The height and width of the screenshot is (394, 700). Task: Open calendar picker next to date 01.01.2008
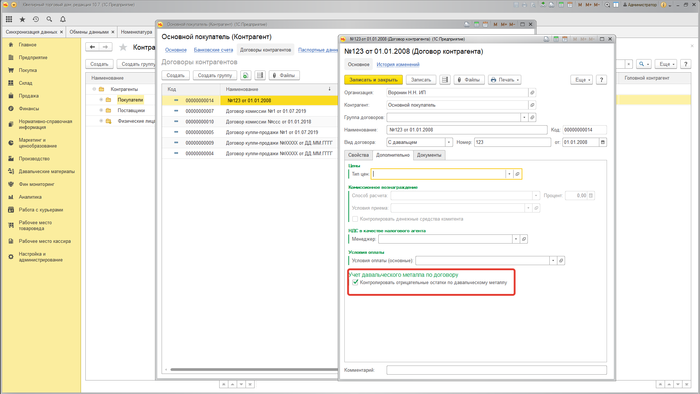[x=603, y=142]
